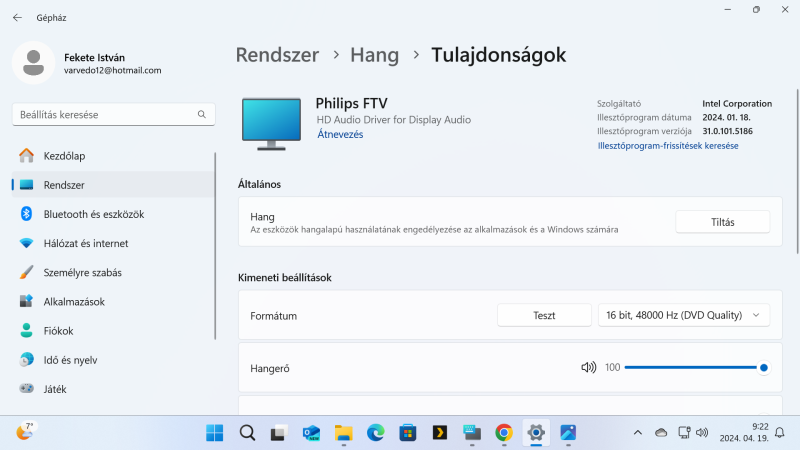Open the Windows Start menu
Image resolution: width=800 pixels, height=450 pixels.
tap(214, 433)
